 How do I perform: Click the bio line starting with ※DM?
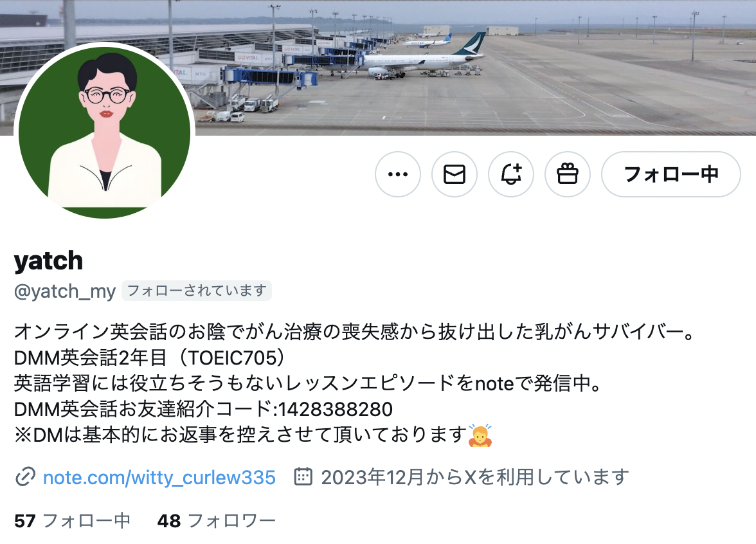(x=253, y=435)
